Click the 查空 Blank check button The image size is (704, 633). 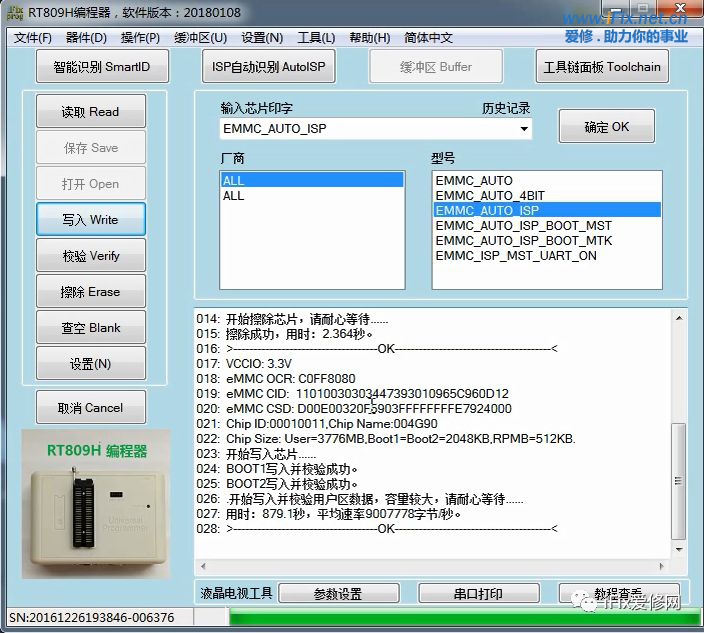pyautogui.click(x=91, y=327)
